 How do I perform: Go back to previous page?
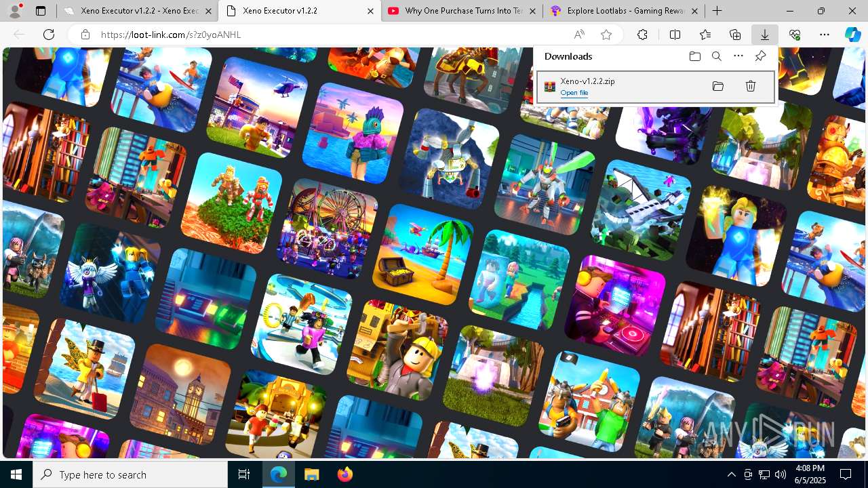coord(19,35)
